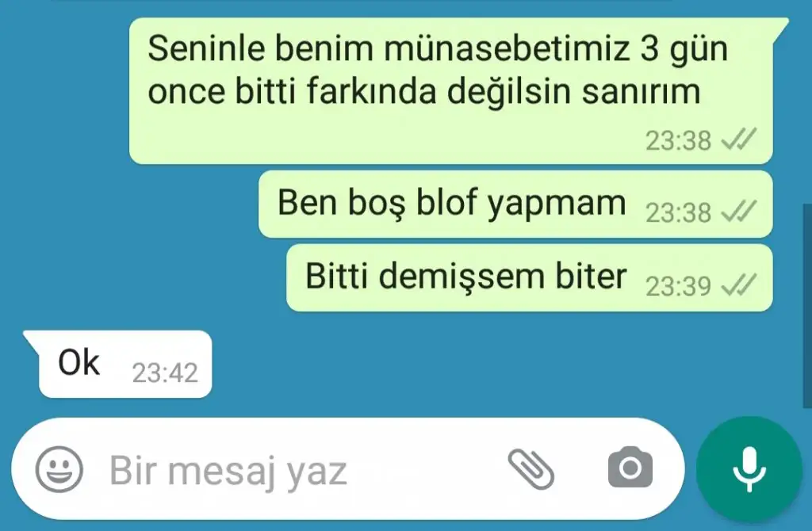Open the emoji picker smiley icon
Viewport: 812px width, 531px height.
click(59, 469)
